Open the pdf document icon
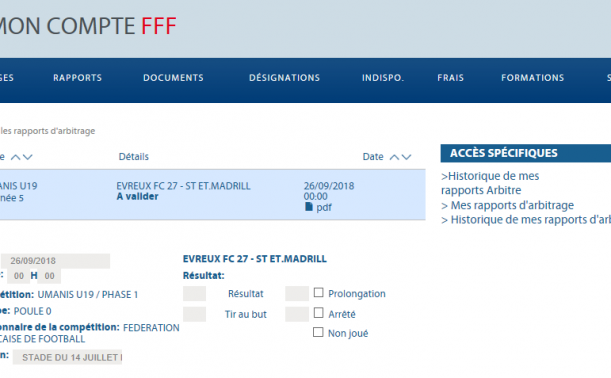611x378 pixels. (309, 207)
